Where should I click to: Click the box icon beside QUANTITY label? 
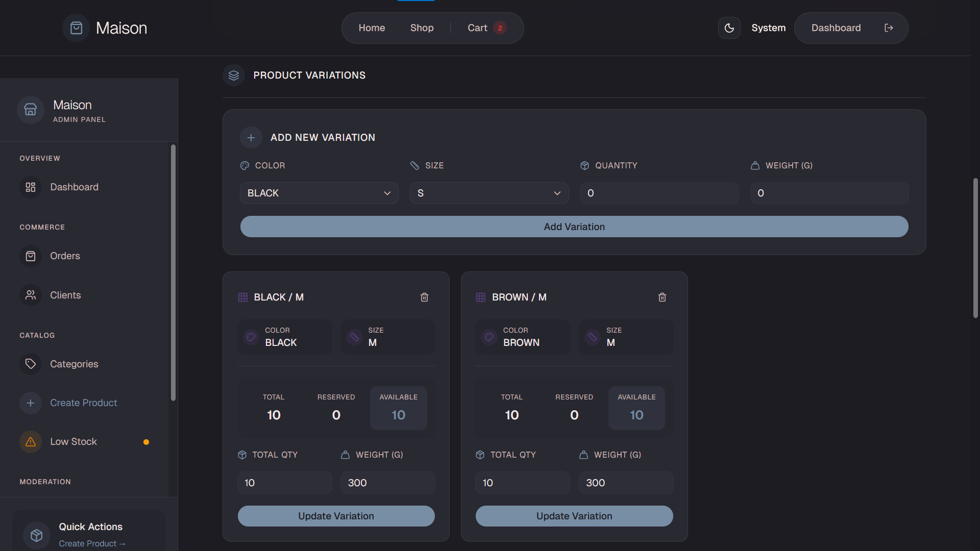585,166
